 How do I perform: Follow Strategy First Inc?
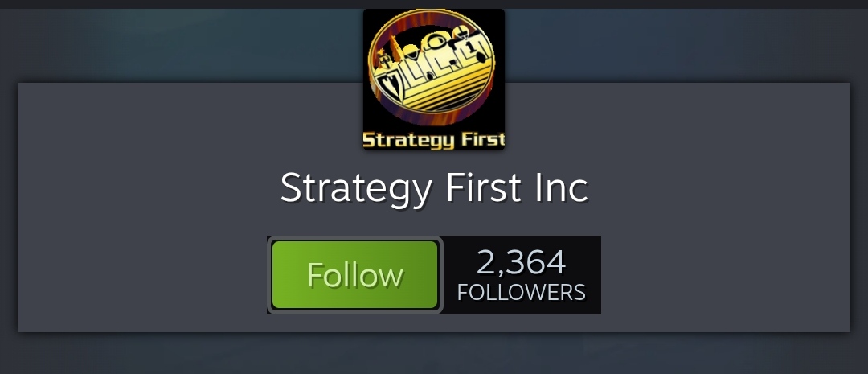click(x=355, y=275)
